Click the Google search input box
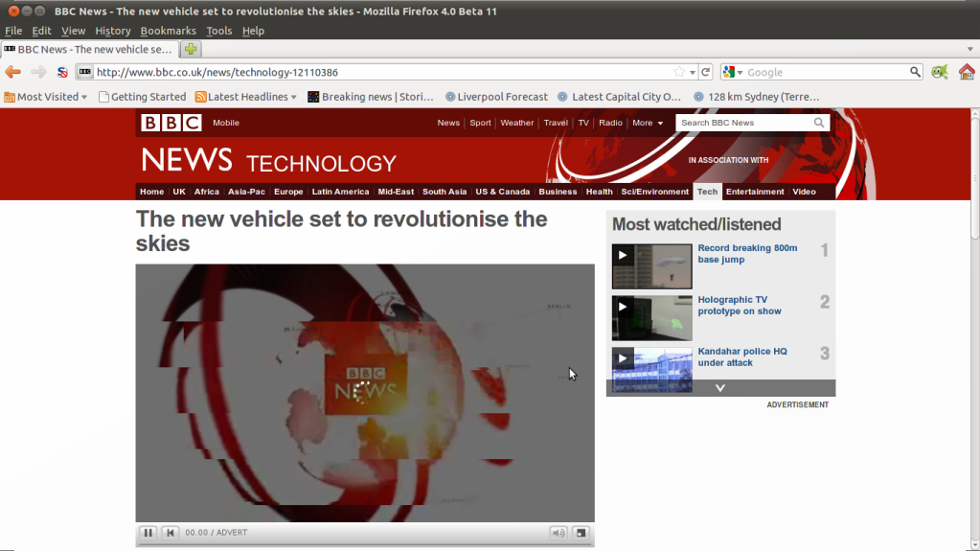This screenshot has width=980, height=551. pyautogui.click(x=827, y=73)
